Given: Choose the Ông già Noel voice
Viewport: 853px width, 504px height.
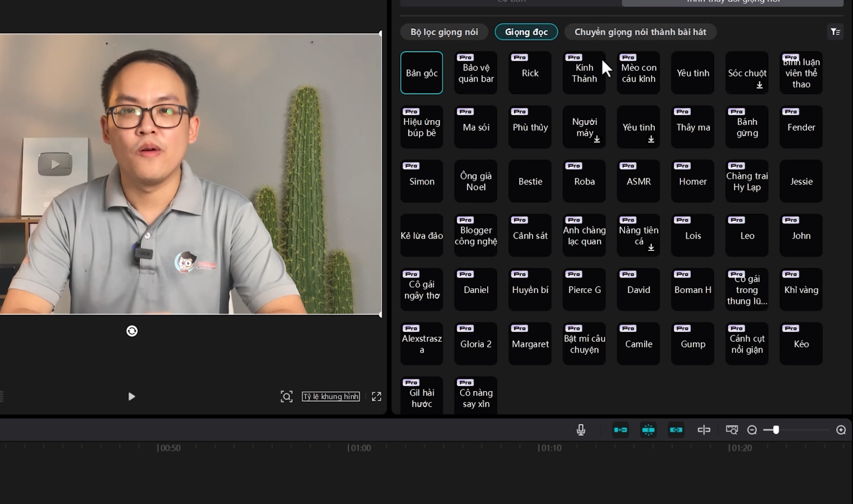Looking at the screenshot, I should click(476, 181).
